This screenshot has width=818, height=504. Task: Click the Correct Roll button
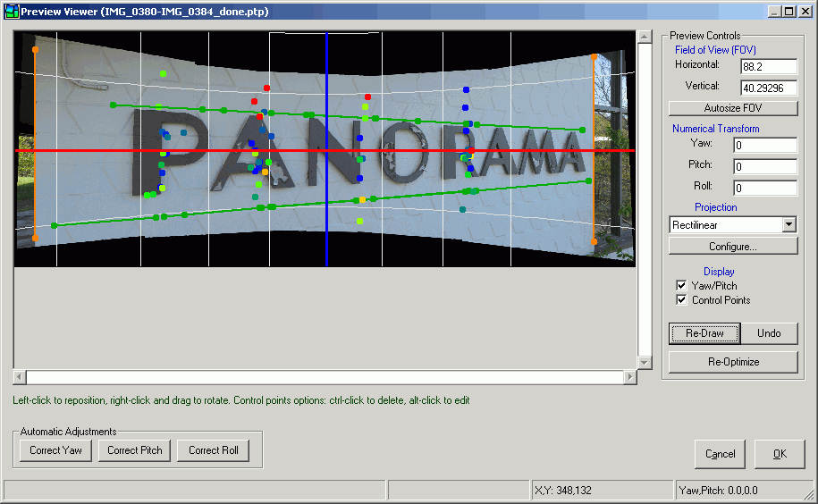214,450
